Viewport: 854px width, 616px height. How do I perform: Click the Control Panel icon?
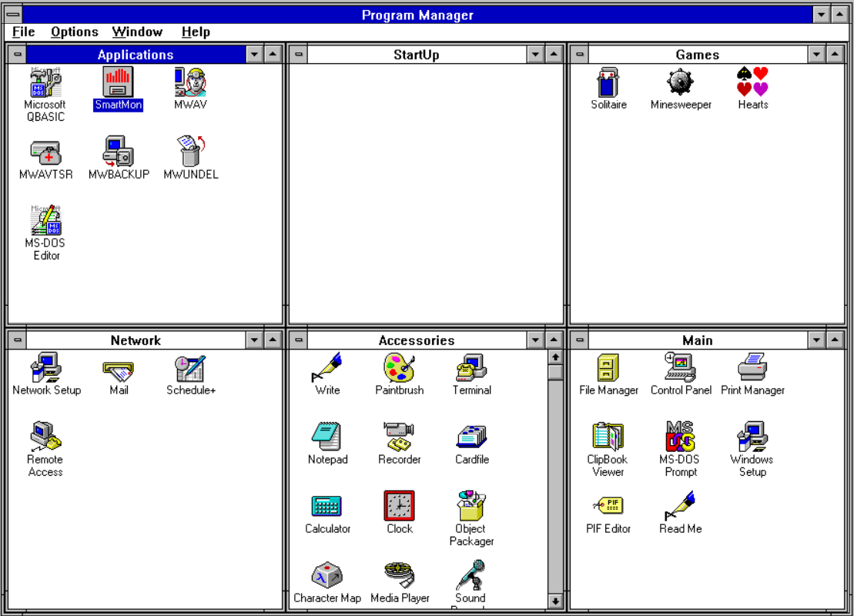680,367
